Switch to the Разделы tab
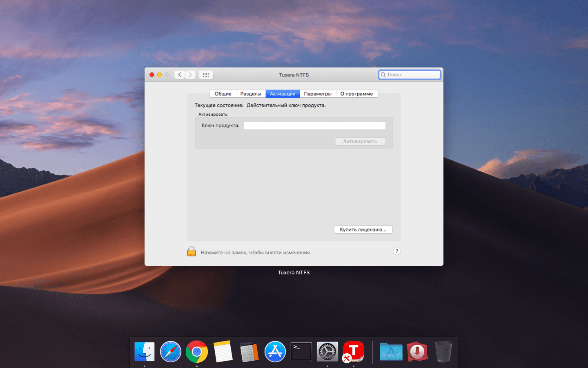Screen dimensions: 588x368 (250, 94)
